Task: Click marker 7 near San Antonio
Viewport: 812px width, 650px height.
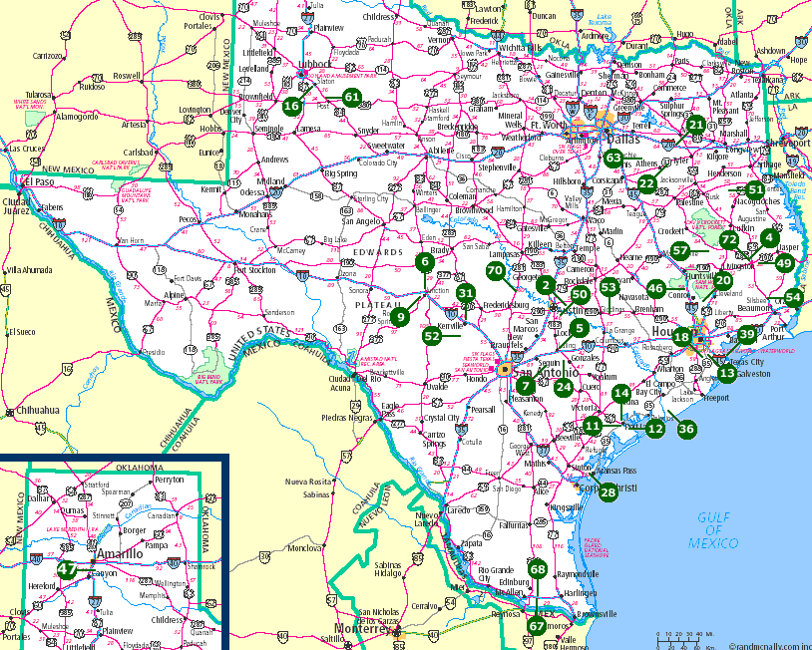Action: pos(525,386)
